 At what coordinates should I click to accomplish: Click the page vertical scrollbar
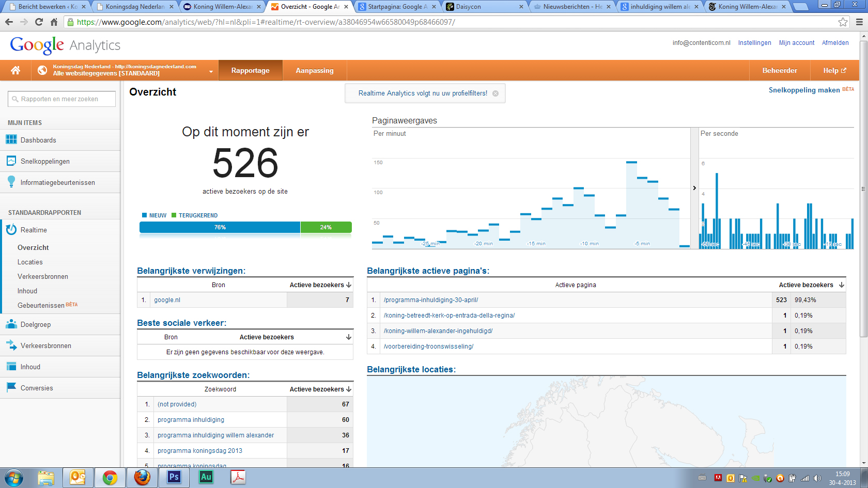tap(863, 189)
